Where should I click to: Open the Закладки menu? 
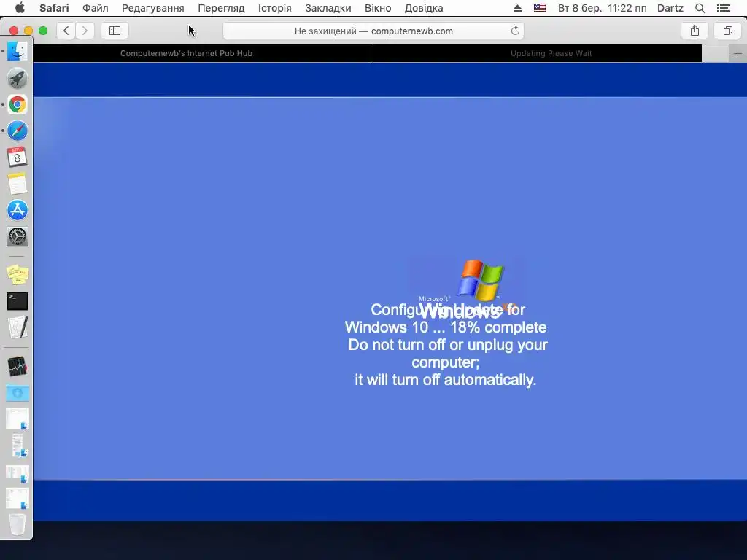(x=328, y=8)
